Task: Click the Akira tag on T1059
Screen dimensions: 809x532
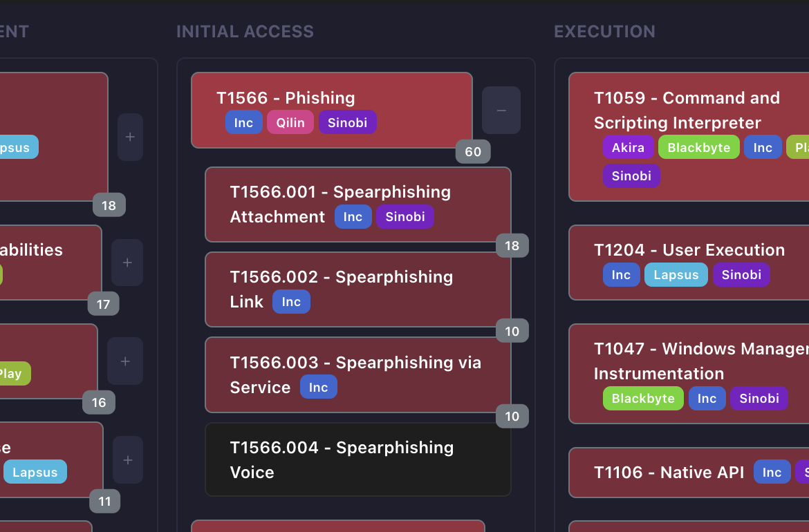Action: point(628,147)
